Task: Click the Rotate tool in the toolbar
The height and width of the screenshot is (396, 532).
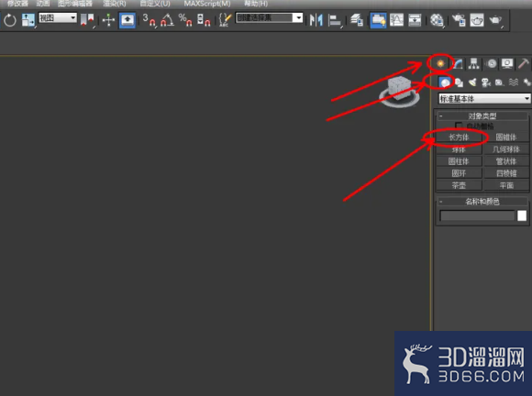Action: click(10, 20)
